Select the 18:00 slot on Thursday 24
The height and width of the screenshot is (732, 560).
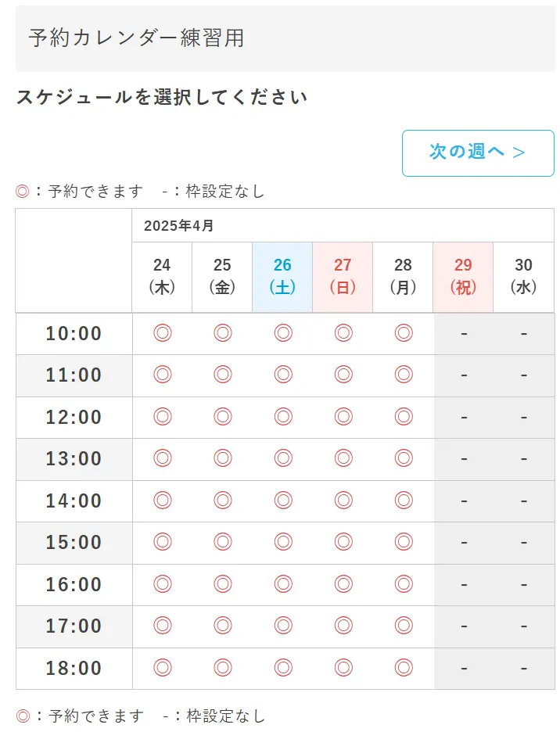tap(162, 668)
